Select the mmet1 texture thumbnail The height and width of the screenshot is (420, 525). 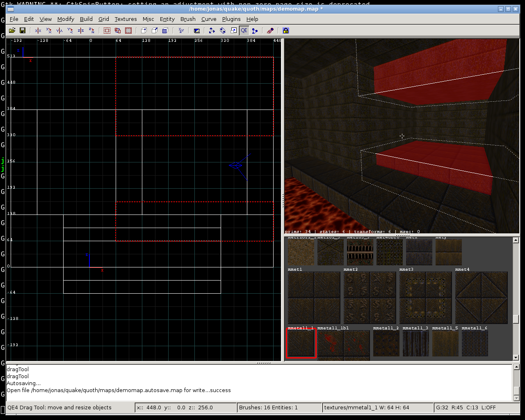(x=314, y=298)
